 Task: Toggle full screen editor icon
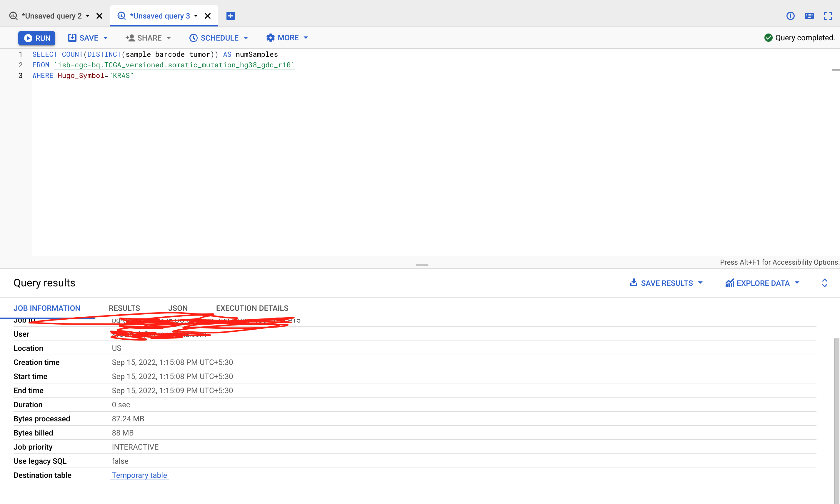[x=828, y=16]
